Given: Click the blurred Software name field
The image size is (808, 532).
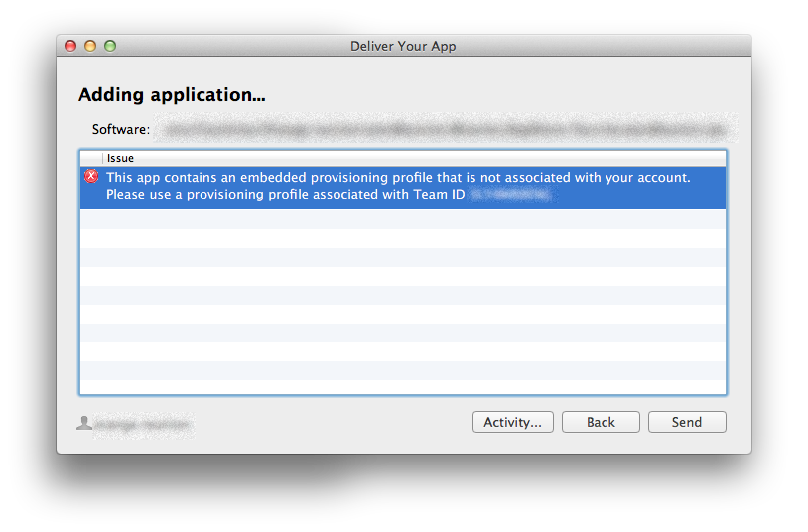Looking at the screenshot, I should (x=446, y=128).
